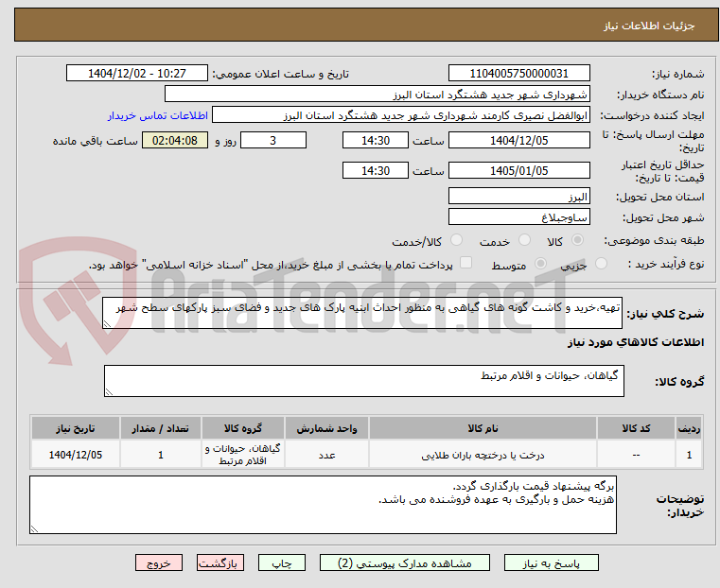The height and width of the screenshot is (588, 720).
Task: Click the price validity date 1405/01/05 field
Action: (x=518, y=170)
